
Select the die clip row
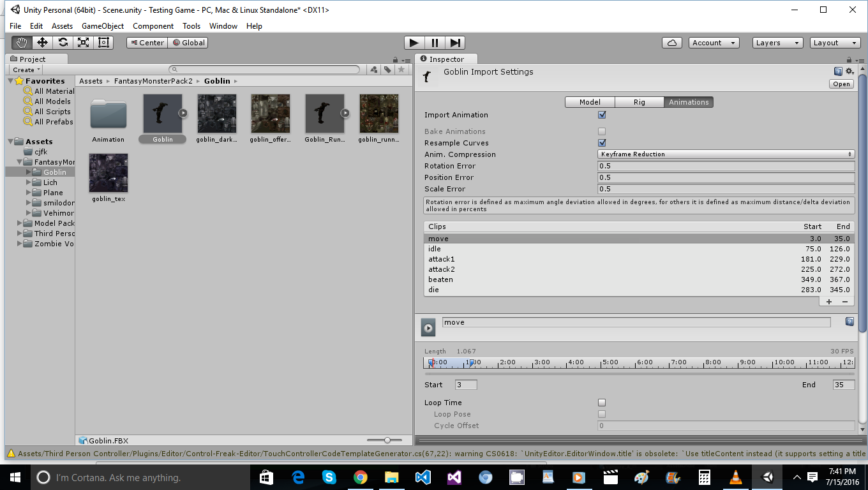tap(639, 290)
